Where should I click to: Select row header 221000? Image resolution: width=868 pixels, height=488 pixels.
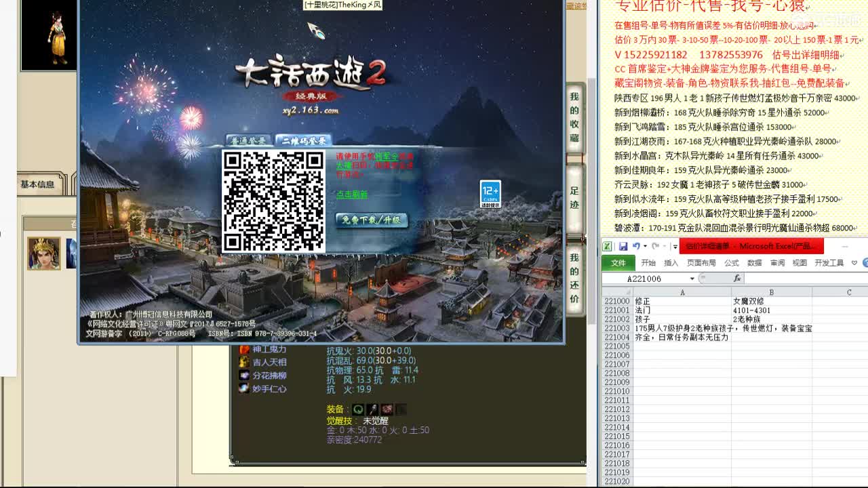point(617,302)
